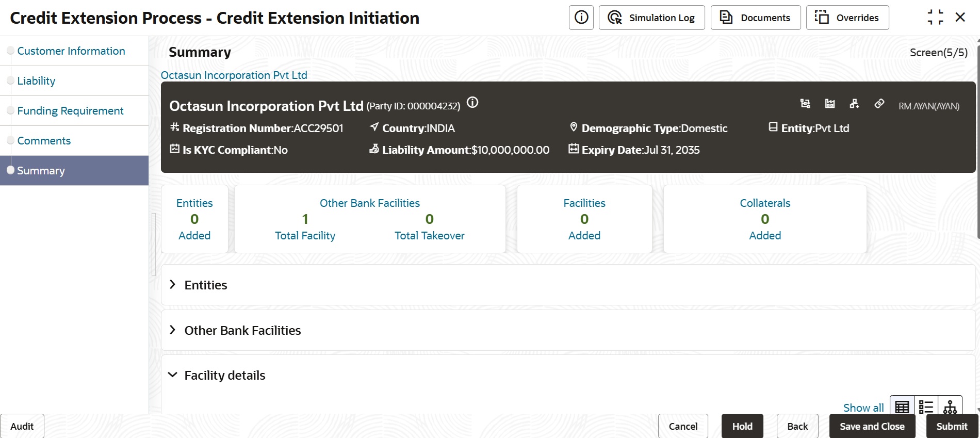Click the left panel splitter handle

point(154,244)
